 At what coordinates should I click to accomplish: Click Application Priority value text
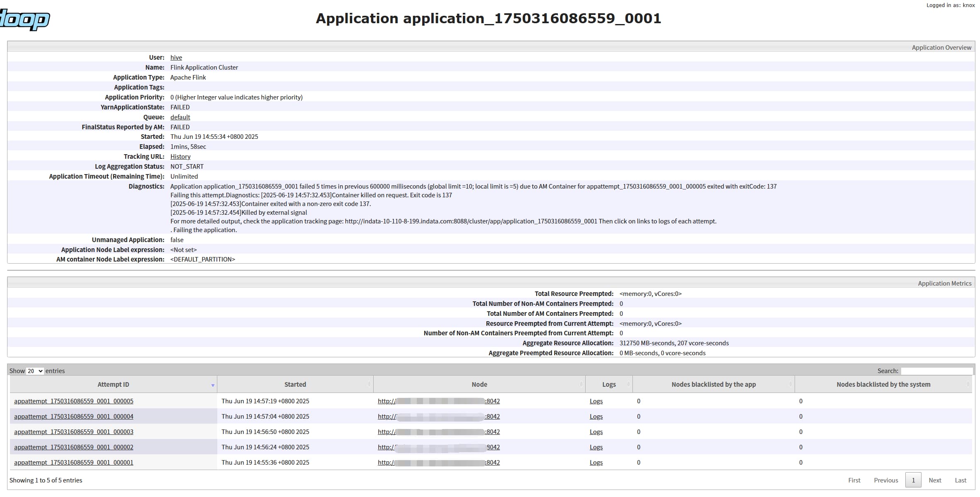coord(236,97)
